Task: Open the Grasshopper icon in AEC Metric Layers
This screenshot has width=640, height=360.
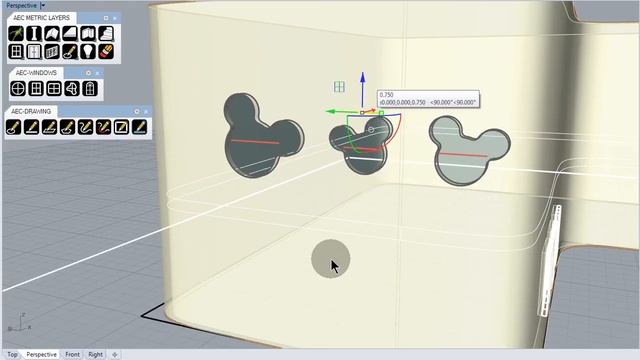Action: click(x=16, y=33)
